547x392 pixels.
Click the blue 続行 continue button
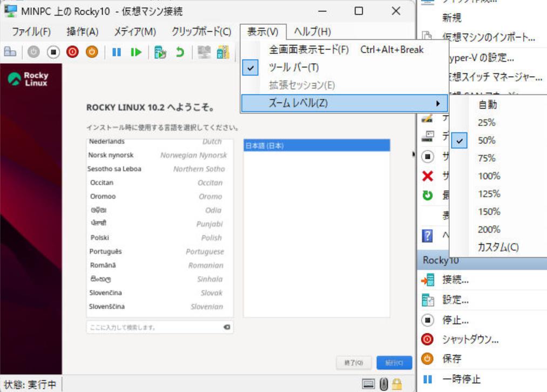pos(394,363)
